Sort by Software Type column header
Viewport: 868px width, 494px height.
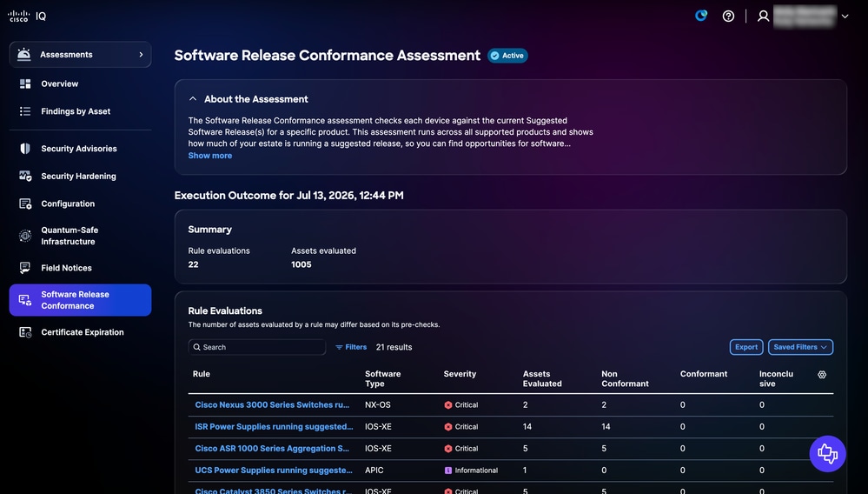(x=382, y=379)
